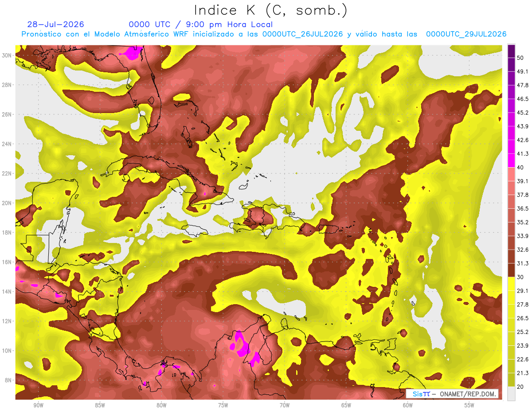532x411 pixels.
Task: Click the 75W longitude axis label
Action: click(223, 405)
